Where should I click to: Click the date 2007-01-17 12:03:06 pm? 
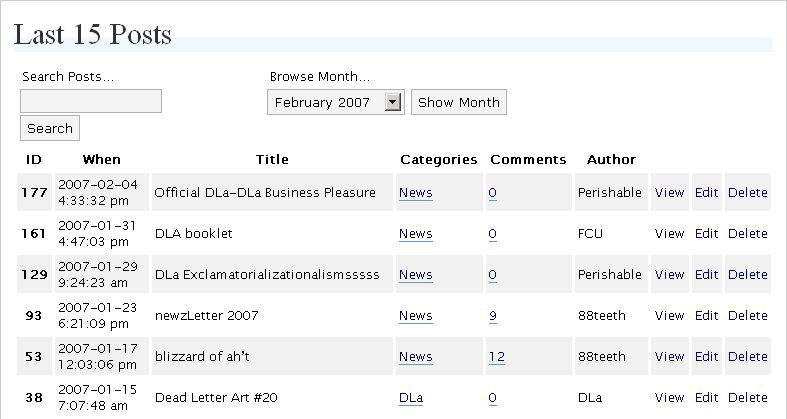98,357
